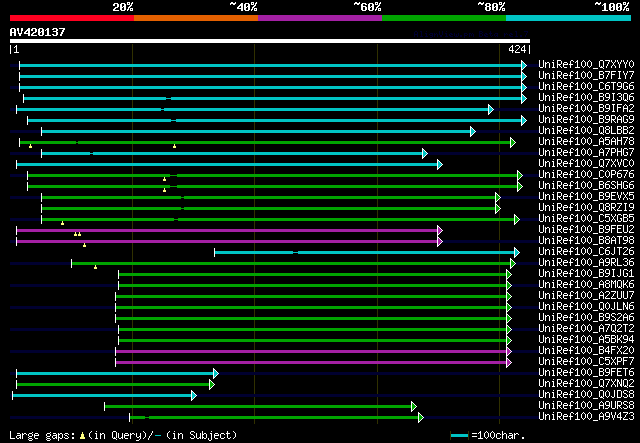Click the UniRef100_A8MQK6 label
Image resolution: width=640 pixels, height=443 pixels.
click(586, 285)
